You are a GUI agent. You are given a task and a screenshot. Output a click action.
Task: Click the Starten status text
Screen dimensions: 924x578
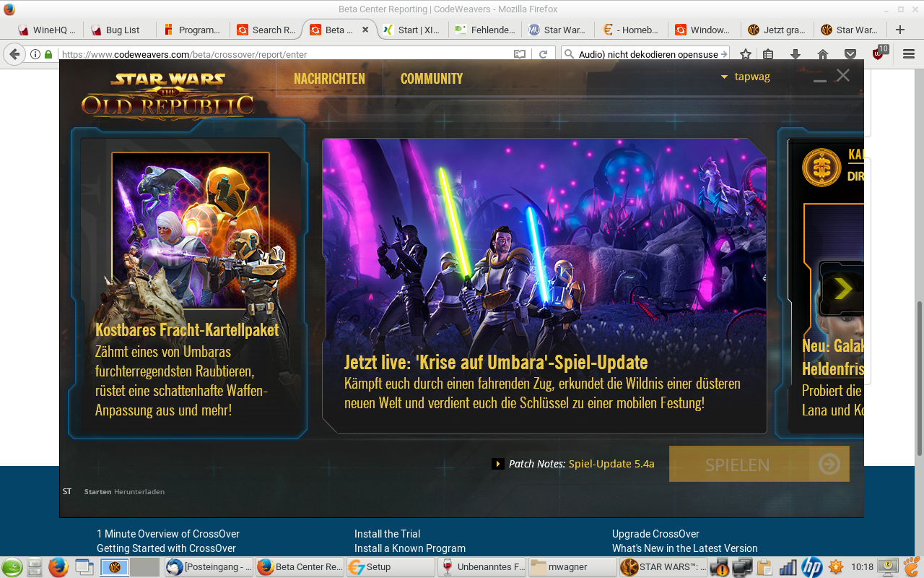point(97,491)
